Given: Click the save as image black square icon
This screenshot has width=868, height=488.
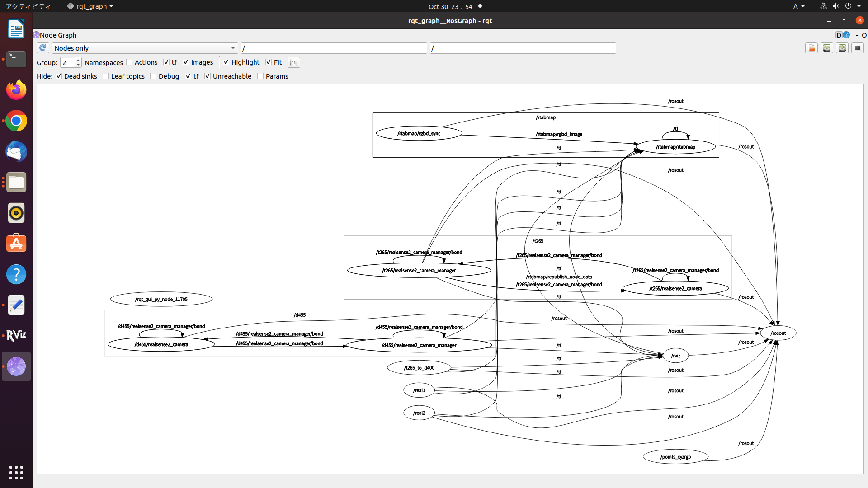Looking at the screenshot, I should [x=858, y=48].
